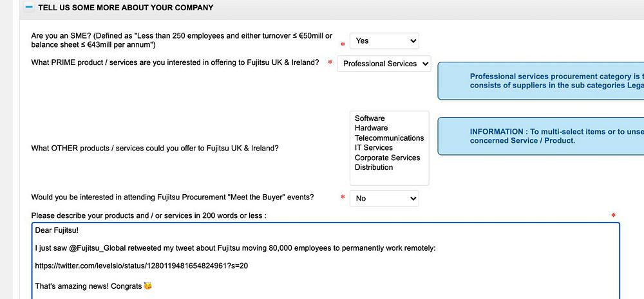Select Distribution in the list

(374, 167)
